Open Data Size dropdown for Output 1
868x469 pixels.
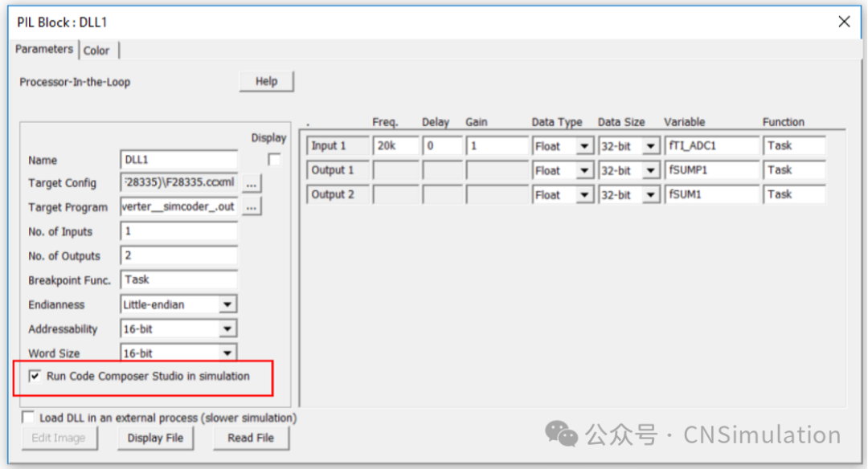pos(650,169)
